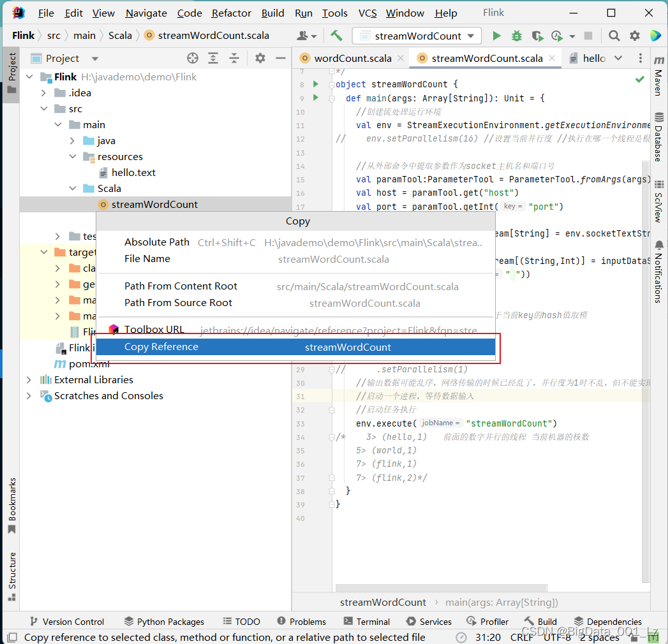Open the VCS menu

(x=367, y=13)
